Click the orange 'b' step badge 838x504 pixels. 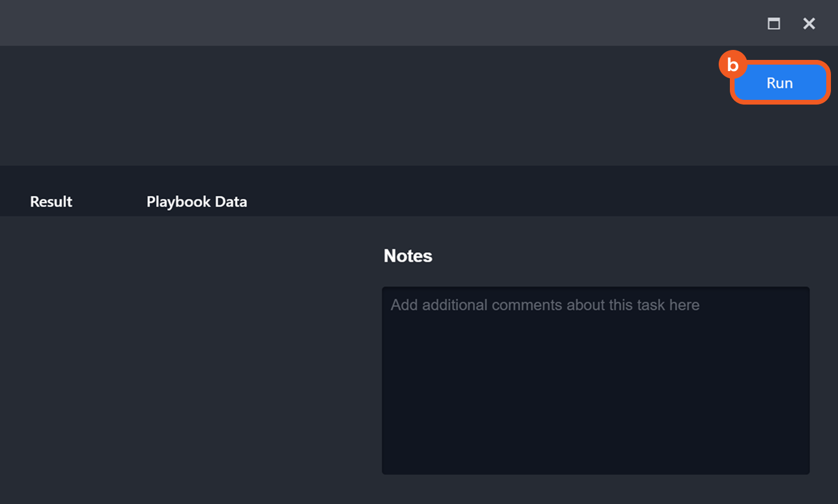[732, 65]
